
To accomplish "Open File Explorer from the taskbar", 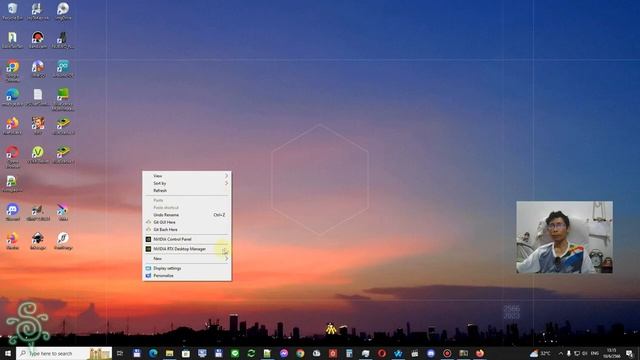I will point(169,353).
